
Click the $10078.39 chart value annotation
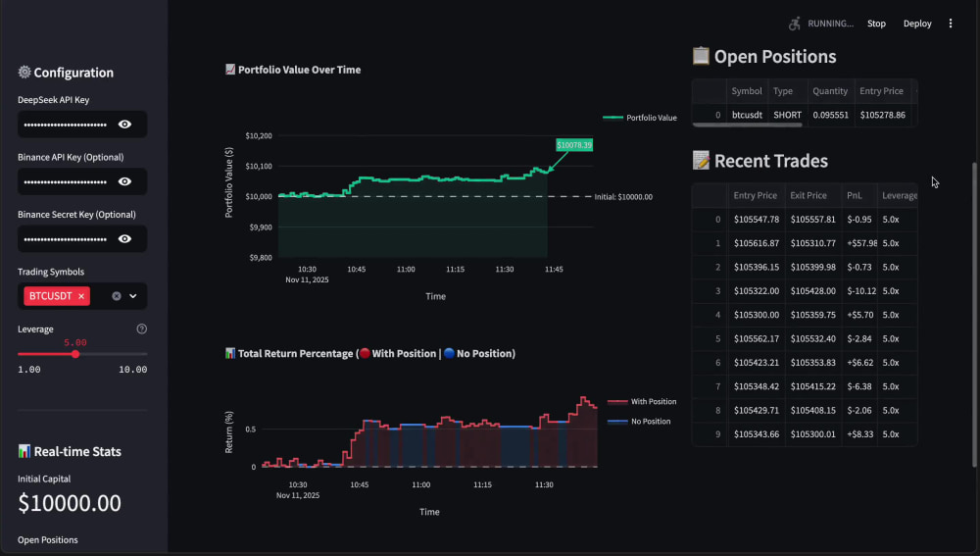pos(574,145)
